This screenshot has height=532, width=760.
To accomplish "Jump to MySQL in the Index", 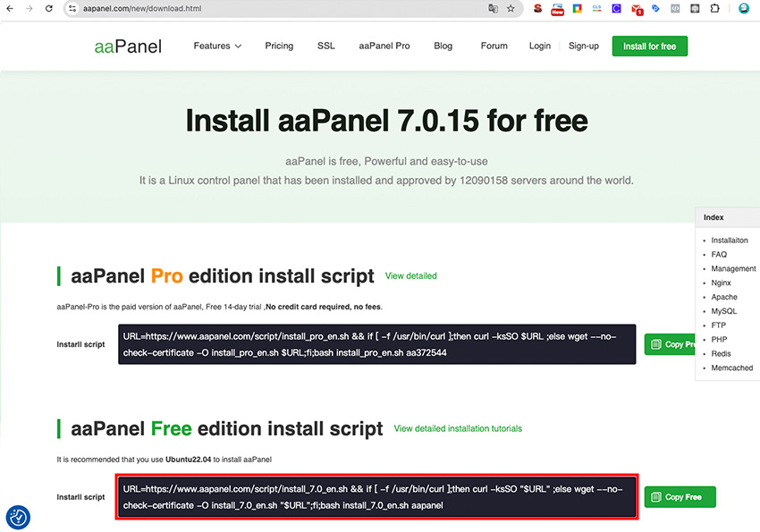I will [x=723, y=311].
